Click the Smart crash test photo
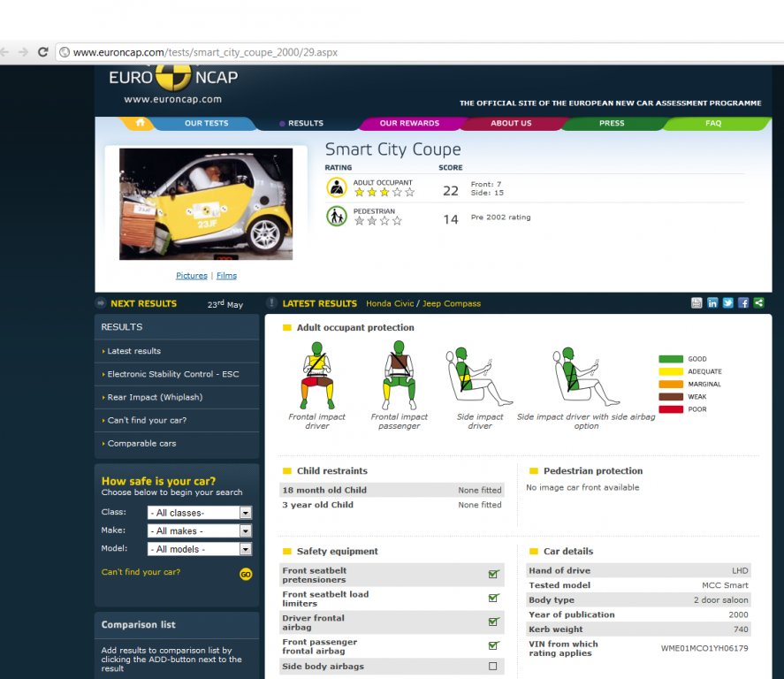784x679 pixels. [206, 204]
